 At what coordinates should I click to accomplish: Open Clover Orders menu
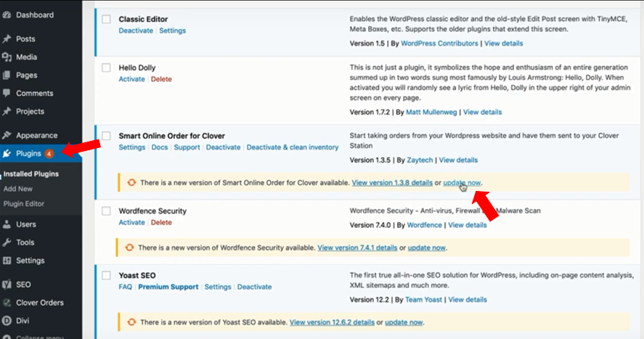[x=40, y=303]
